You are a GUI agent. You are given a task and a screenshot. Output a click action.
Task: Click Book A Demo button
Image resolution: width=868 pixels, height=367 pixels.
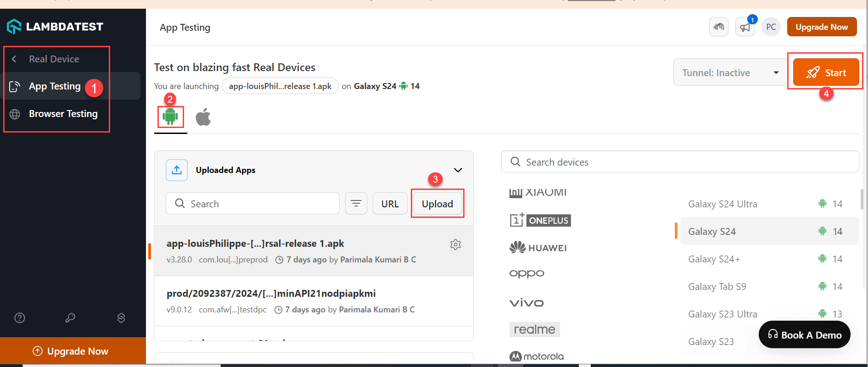pos(805,334)
